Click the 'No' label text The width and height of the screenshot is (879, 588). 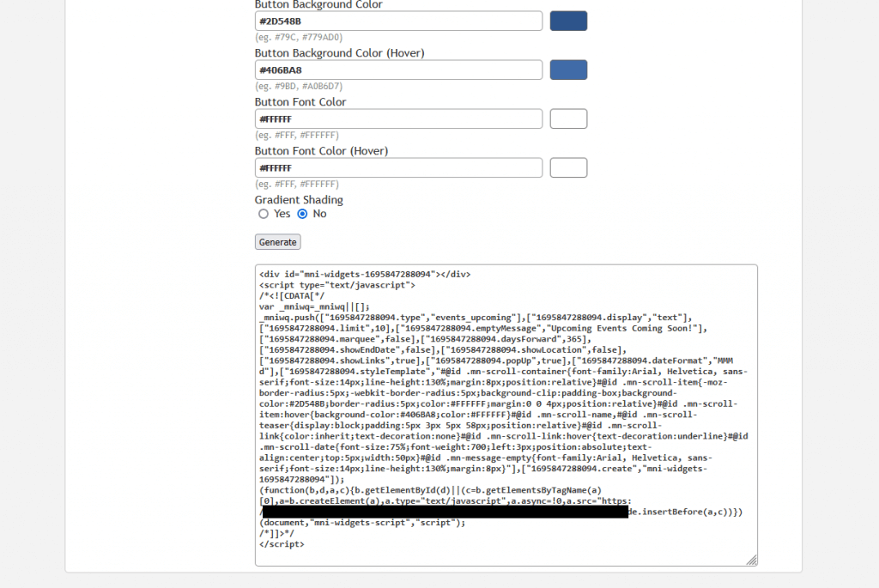pos(319,214)
